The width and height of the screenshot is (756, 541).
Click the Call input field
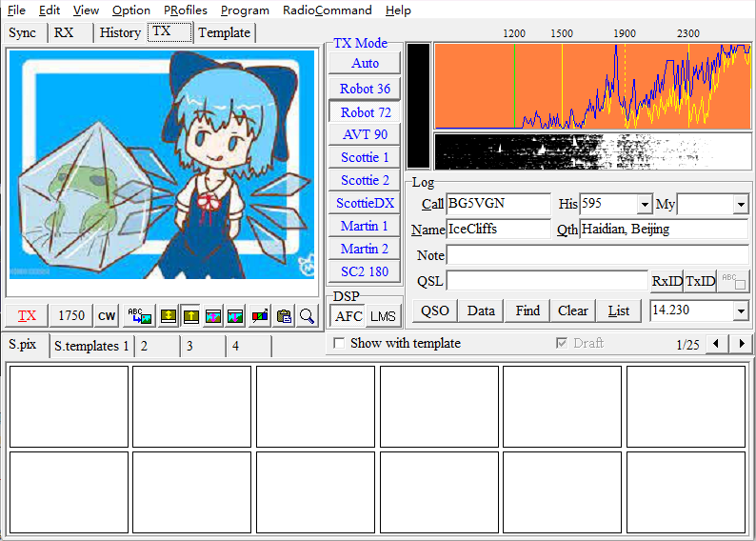coord(499,205)
